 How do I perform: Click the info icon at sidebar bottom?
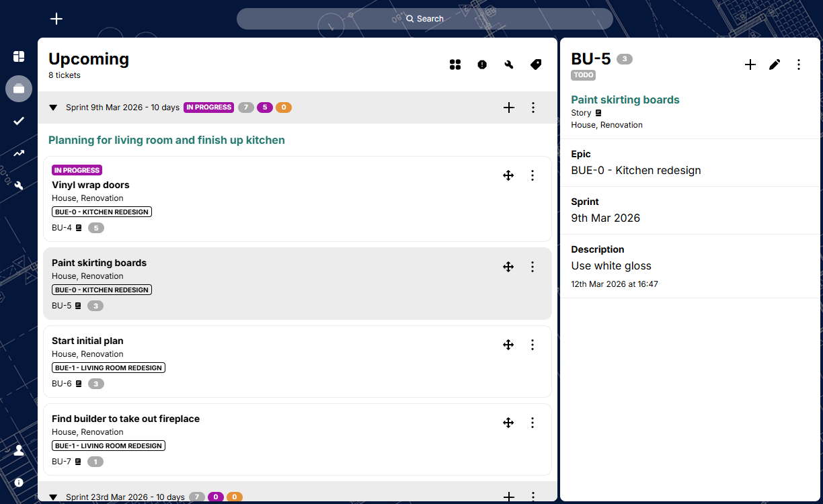coord(19,482)
